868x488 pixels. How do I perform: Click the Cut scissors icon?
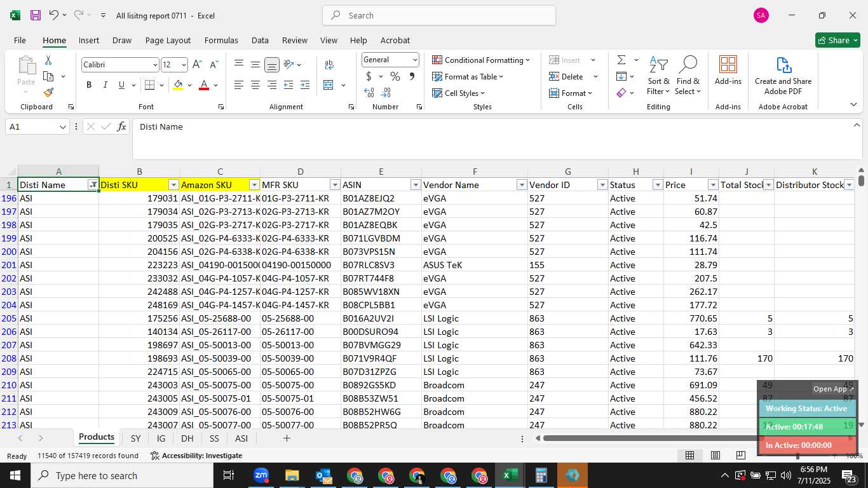pyautogui.click(x=48, y=60)
